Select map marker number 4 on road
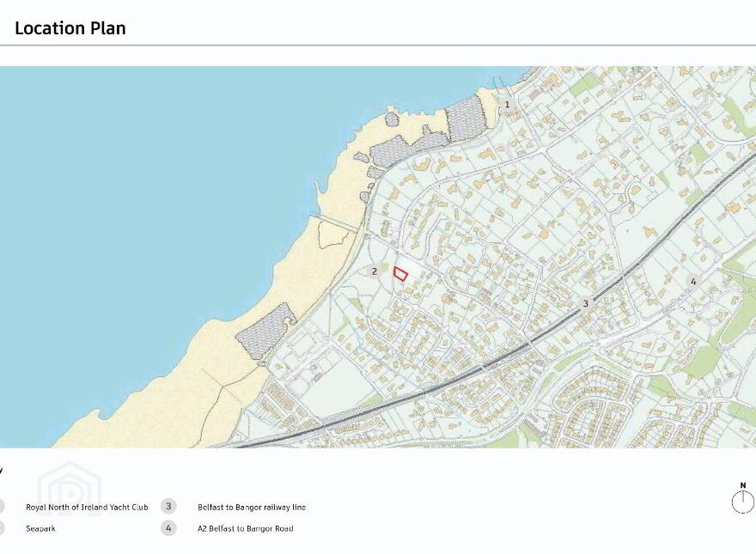Viewport: 756px width, 554px height. [x=693, y=282]
